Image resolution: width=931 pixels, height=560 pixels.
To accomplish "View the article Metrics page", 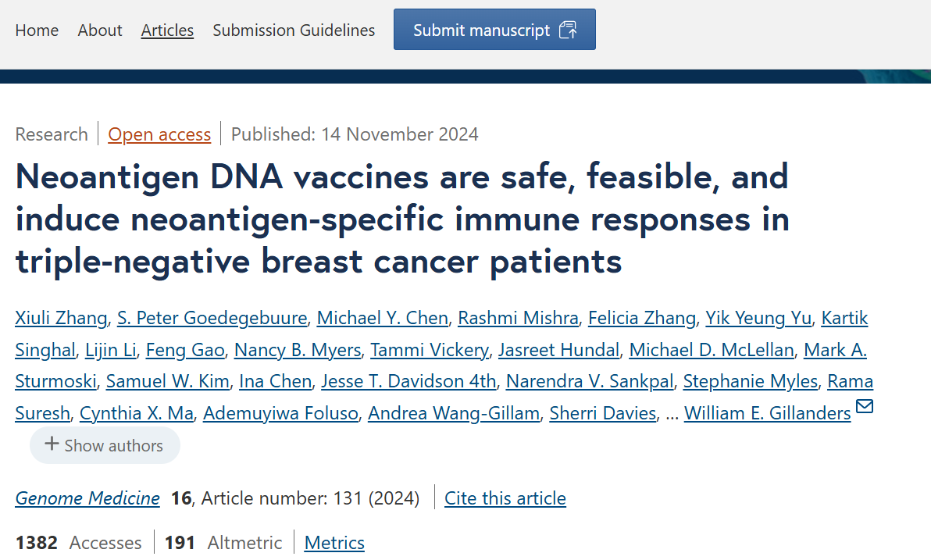I will pos(334,543).
